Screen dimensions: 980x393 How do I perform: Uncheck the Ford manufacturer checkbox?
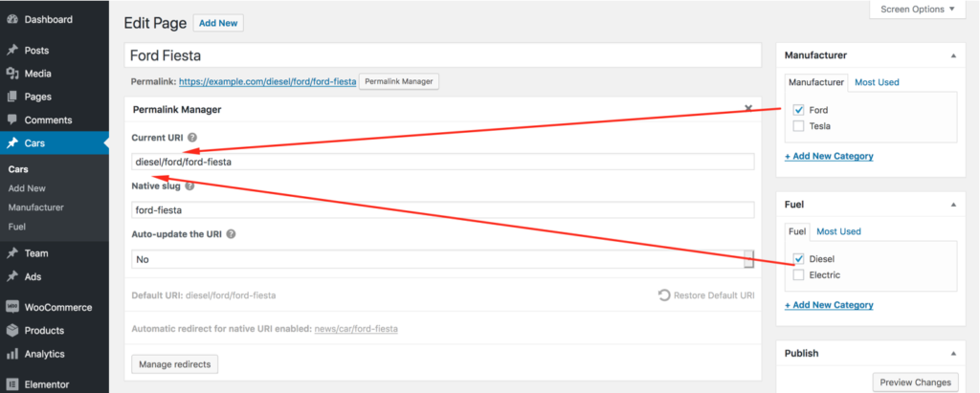click(x=798, y=110)
